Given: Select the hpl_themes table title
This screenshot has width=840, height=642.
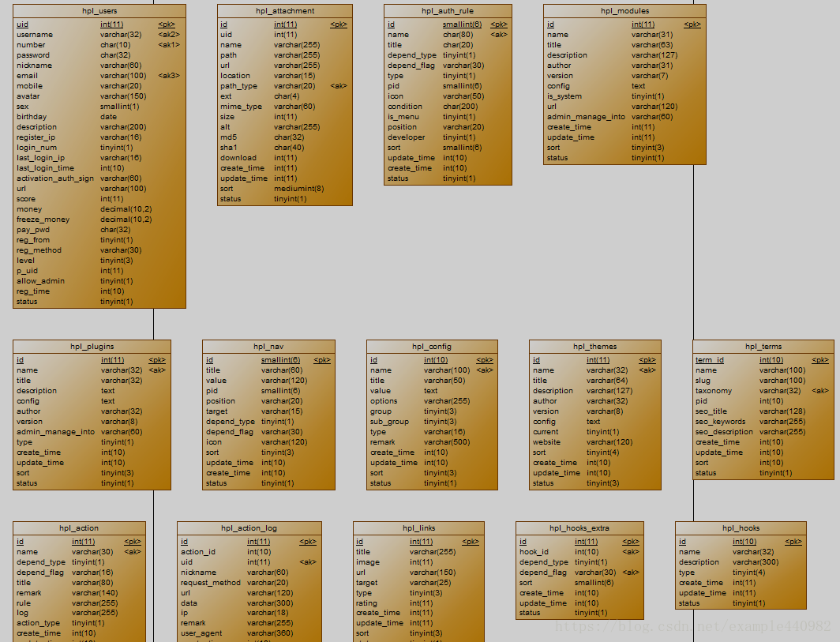Looking at the screenshot, I should click(x=595, y=346).
